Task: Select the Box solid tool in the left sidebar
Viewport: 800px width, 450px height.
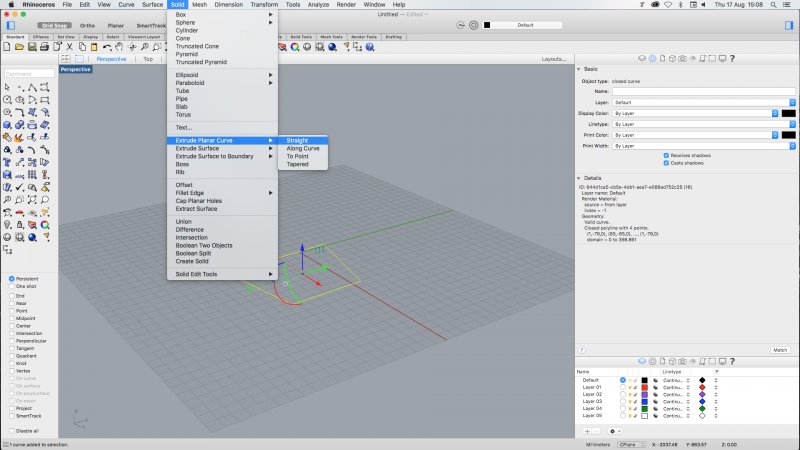Action: (7, 125)
